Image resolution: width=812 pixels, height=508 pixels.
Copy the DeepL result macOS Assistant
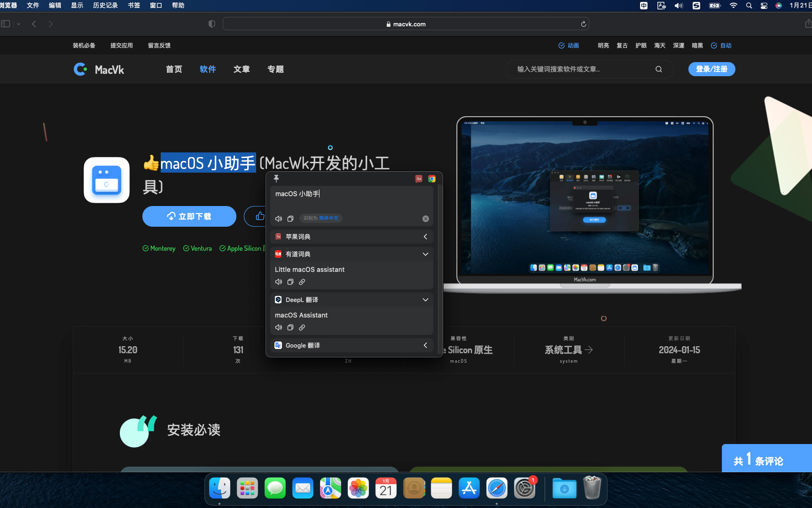point(290,327)
